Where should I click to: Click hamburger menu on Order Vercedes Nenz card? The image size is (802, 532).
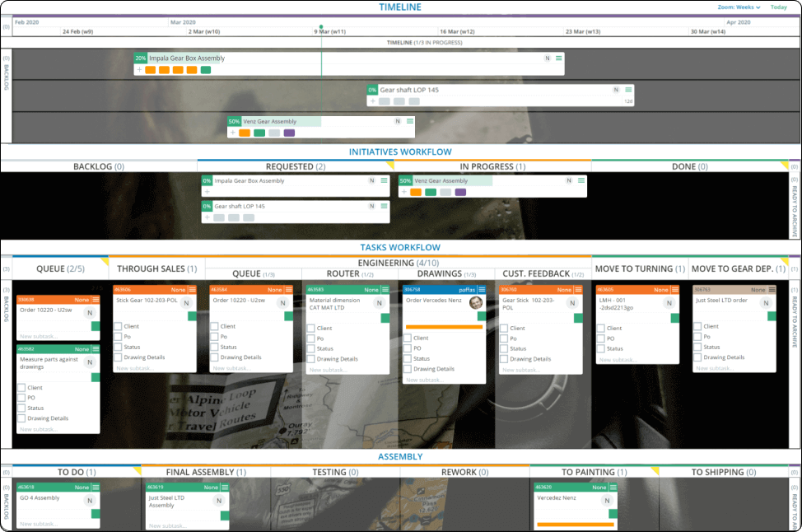[x=482, y=290]
